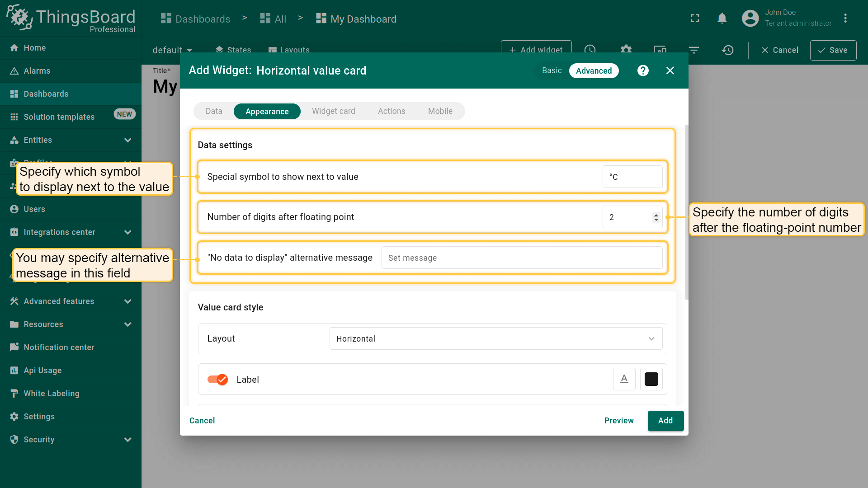Click the three-dot user menu icon
This screenshot has height=488, width=868.
tap(845, 19)
